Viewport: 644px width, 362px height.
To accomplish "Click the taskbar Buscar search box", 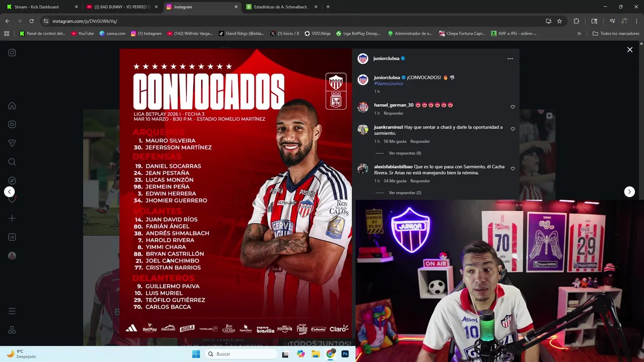I will 242,354.
